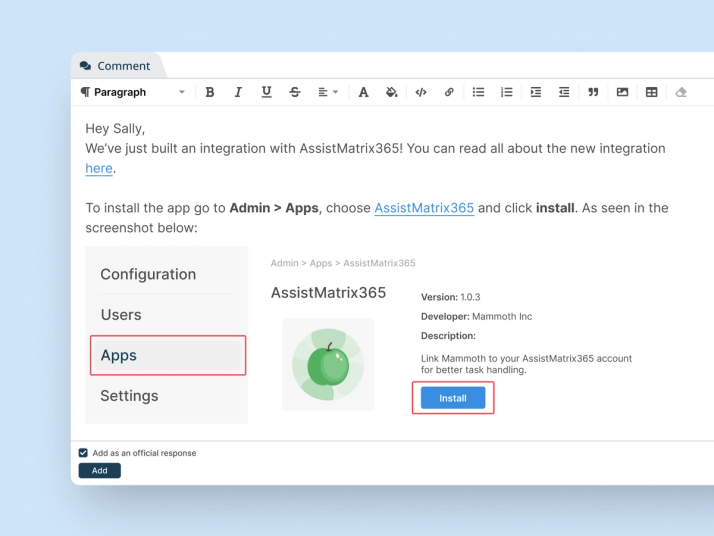Create a numbered list
The width and height of the screenshot is (714, 536).
(x=506, y=92)
